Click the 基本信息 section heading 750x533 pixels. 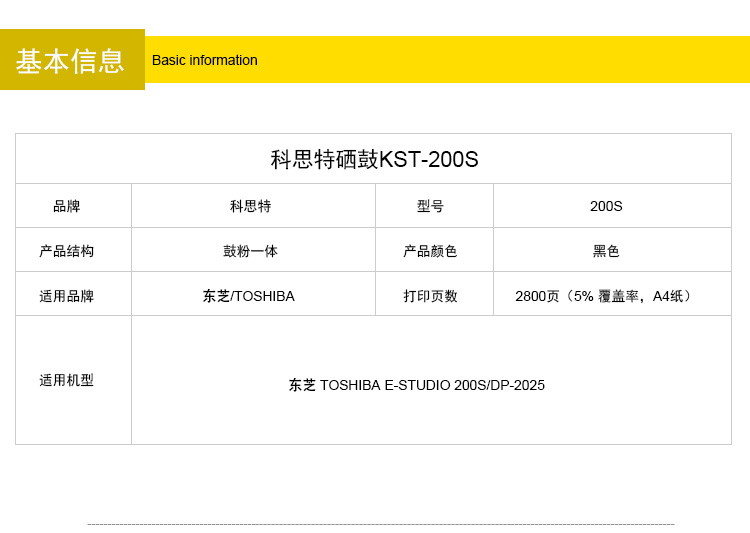pos(71,60)
